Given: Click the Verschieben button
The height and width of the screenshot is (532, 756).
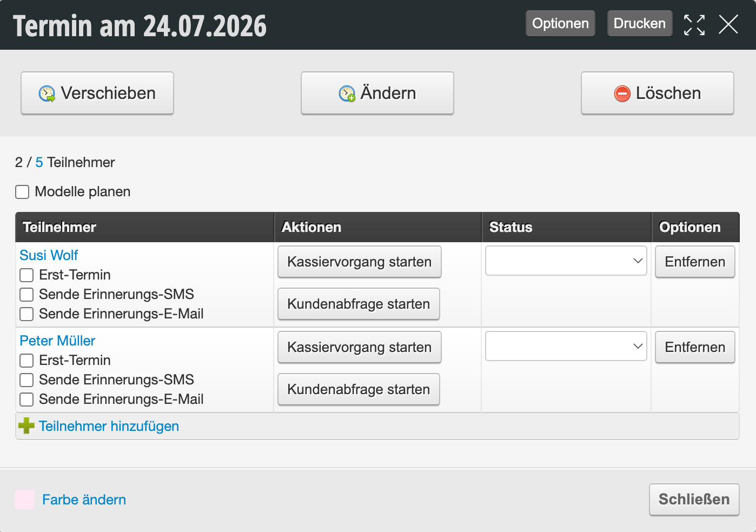Looking at the screenshot, I should click(x=97, y=93).
